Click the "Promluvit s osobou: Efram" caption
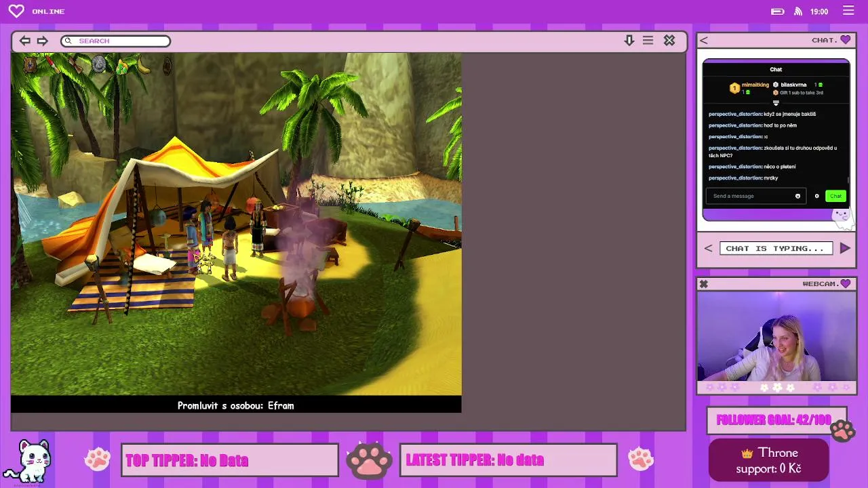 point(235,405)
